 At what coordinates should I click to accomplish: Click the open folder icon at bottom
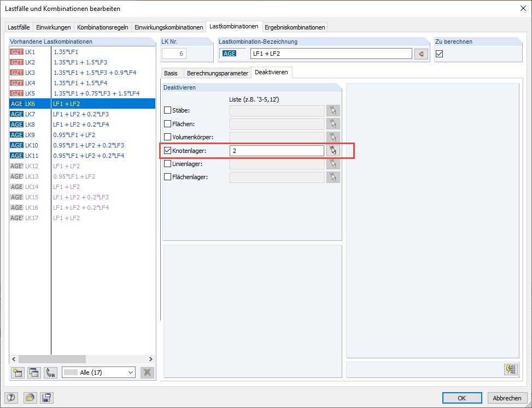tap(30, 398)
